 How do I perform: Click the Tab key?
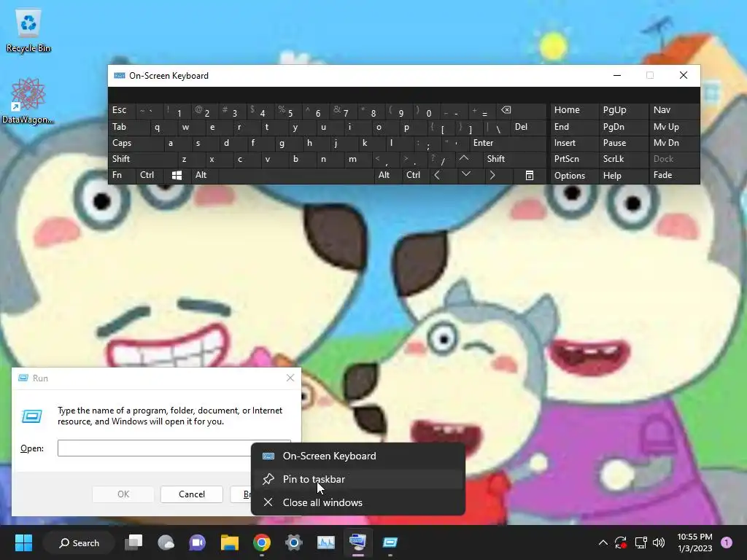click(x=128, y=127)
